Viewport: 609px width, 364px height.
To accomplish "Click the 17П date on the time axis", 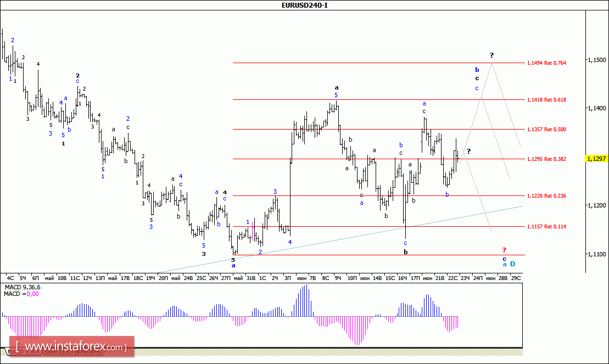I will tap(415, 278).
